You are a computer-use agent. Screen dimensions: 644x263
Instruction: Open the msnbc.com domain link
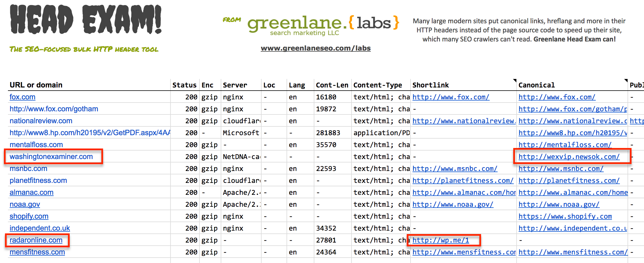28,169
